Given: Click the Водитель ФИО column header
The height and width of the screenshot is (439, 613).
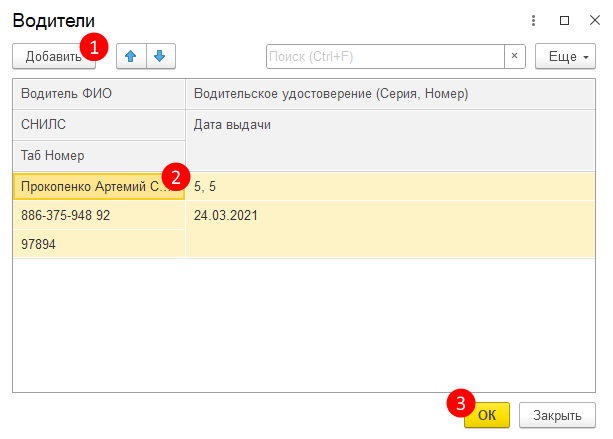Looking at the screenshot, I should [x=99, y=94].
